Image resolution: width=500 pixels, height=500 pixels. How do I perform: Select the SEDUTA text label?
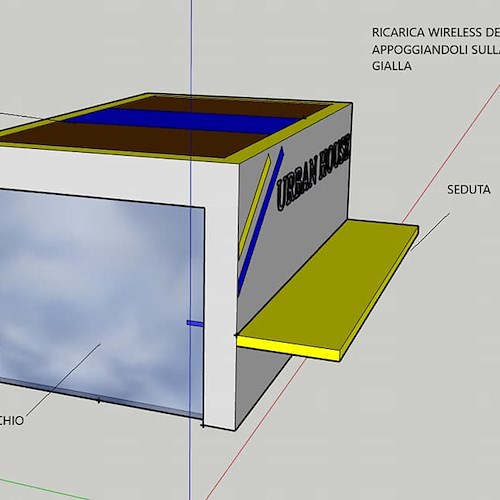pyautogui.click(x=469, y=190)
